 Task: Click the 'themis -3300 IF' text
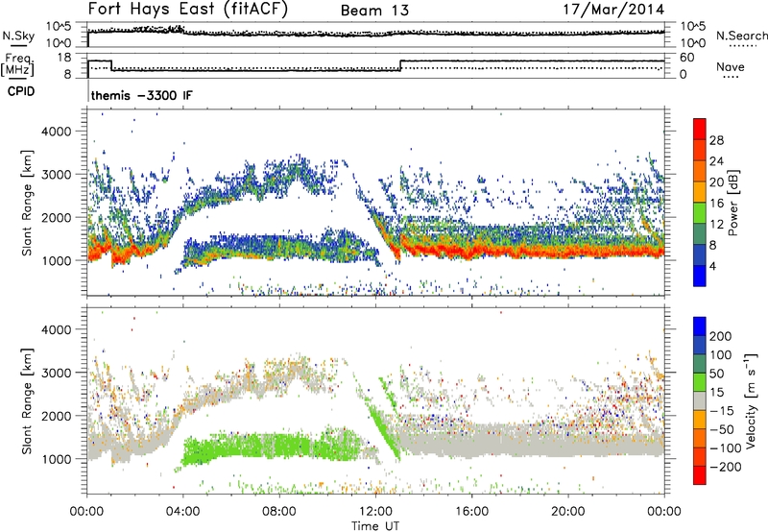tap(141, 95)
